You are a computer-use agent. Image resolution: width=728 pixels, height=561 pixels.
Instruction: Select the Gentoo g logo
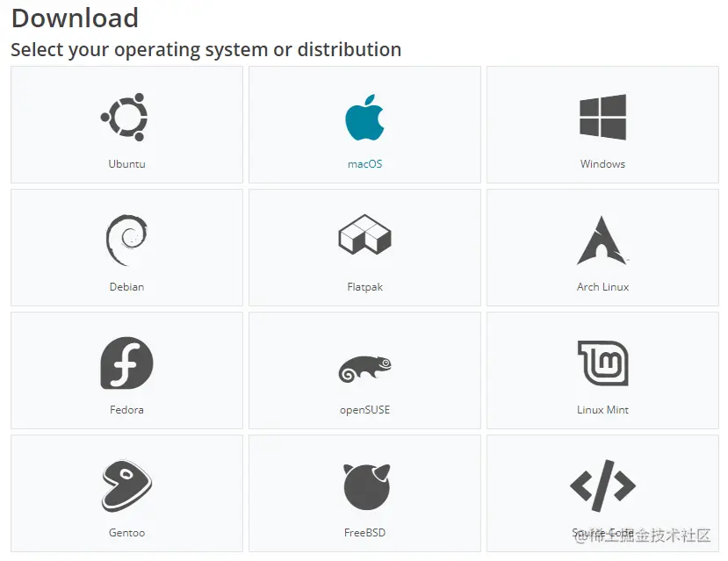click(x=126, y=485)
